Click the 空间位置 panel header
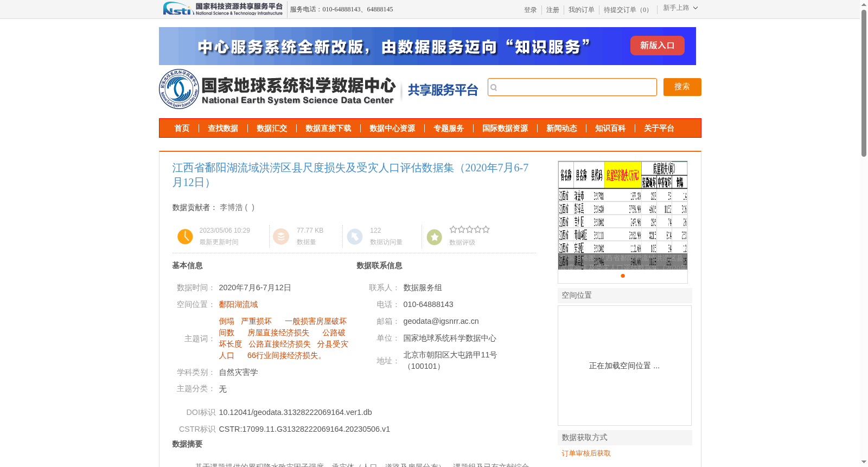Viewport: 868px width, 467px height. coord(625,295)
